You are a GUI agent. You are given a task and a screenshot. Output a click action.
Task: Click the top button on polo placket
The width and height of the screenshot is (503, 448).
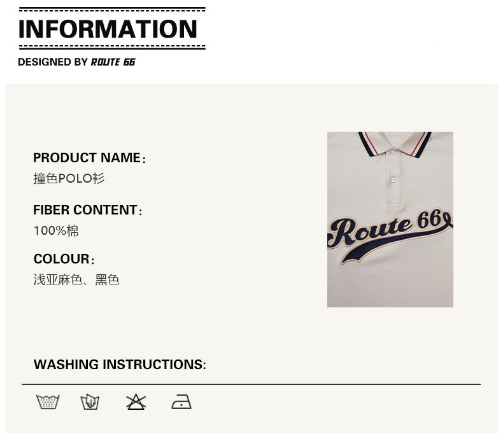(393, 153)
